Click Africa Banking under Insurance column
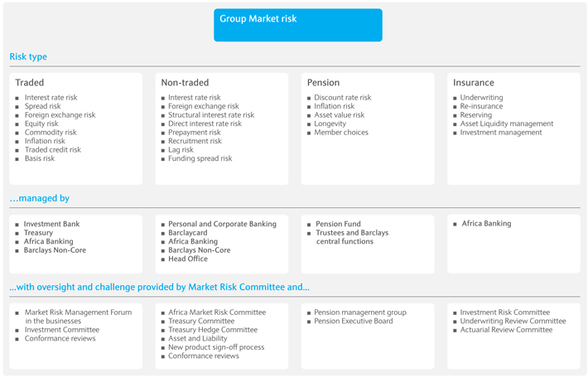 (x=486, y=223)
